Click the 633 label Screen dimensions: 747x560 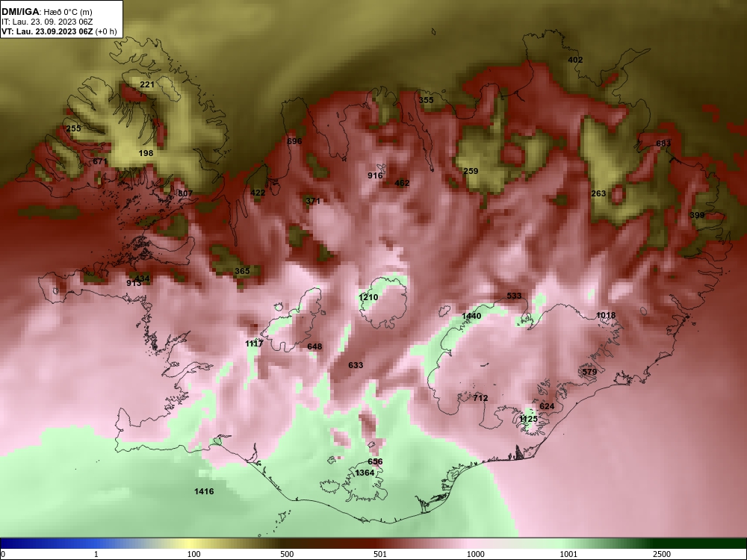pyautogui.click(x=356, y=365)
